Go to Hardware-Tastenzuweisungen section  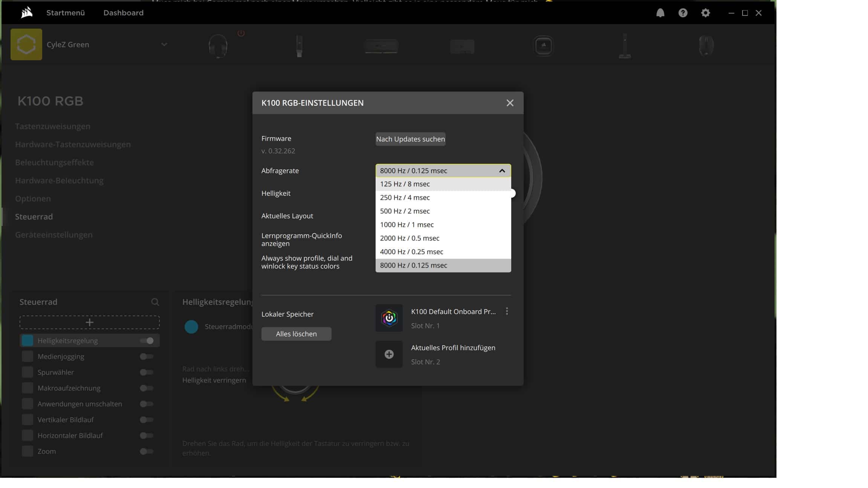pos(73,144)
